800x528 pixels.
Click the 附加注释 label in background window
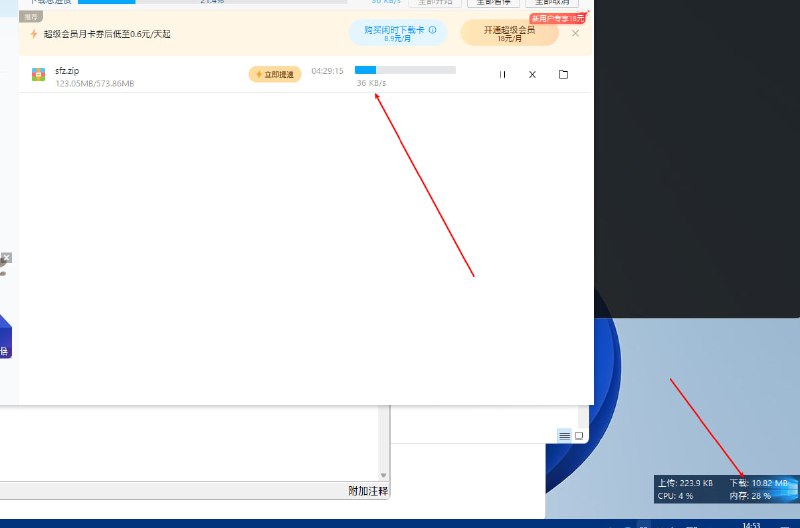[368, 491]
